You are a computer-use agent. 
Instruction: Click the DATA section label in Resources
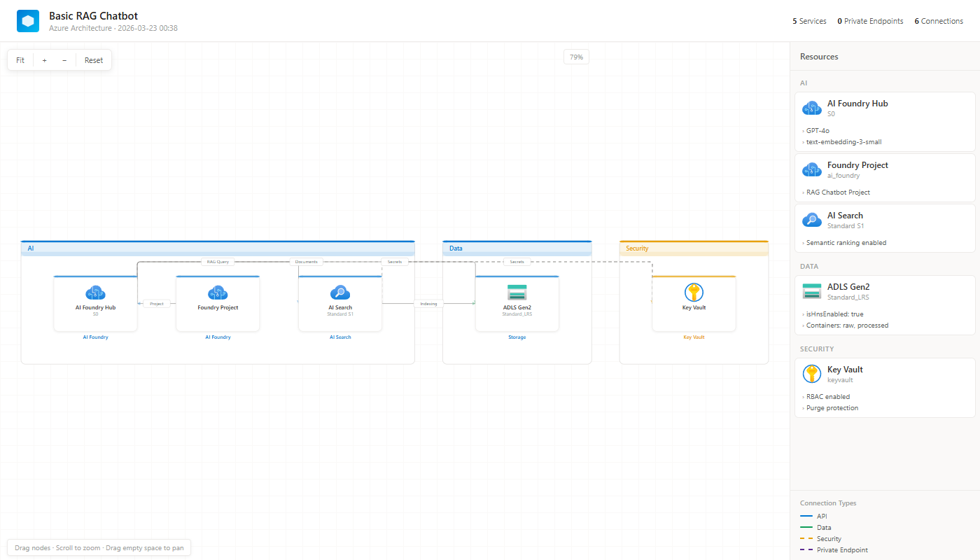[809, 267]
